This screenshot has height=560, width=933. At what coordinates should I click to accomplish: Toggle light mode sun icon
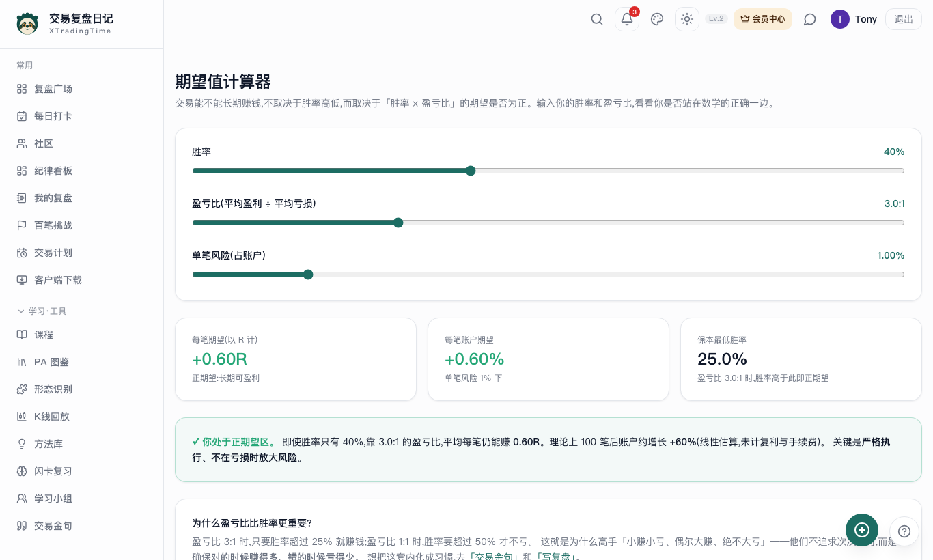click(687, 19)
